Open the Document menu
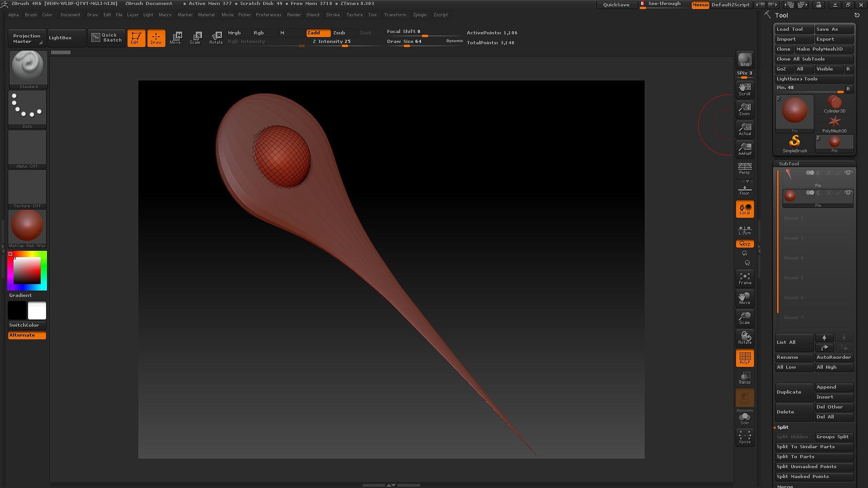Screen dimensions: 868x488 [x=70, y=15]
